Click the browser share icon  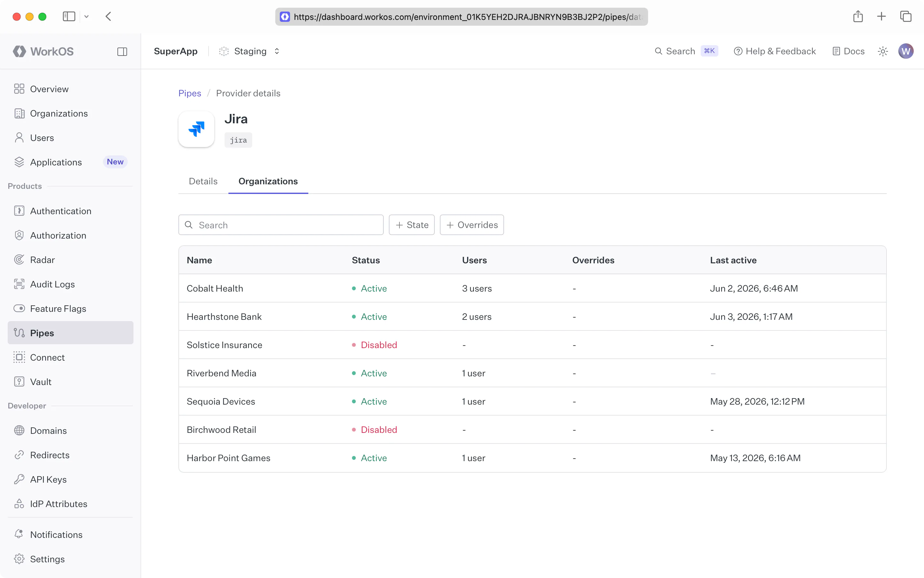pyautogui.click(x=858, y=16)
